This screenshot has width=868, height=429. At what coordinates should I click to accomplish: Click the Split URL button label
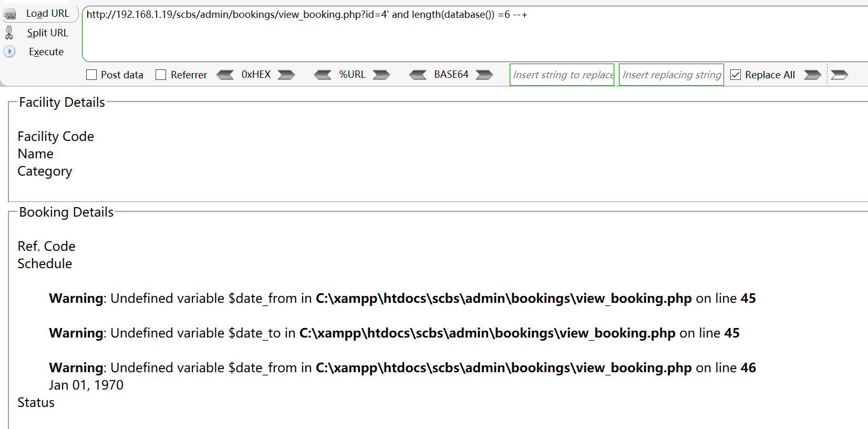click(x=48, y=33)
